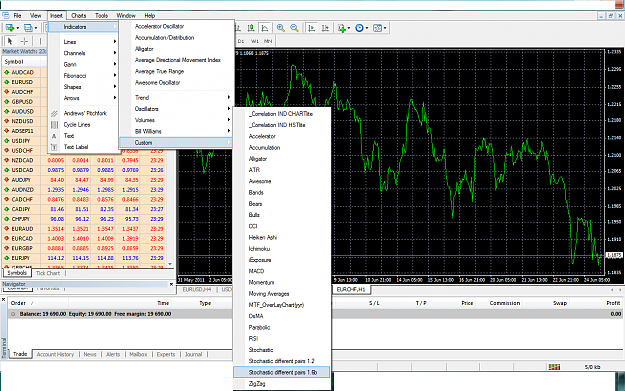Image resolution: width=625 pixels, height=391 pixels.
Task: Switch chart to line chart icon
Action: 264,28
